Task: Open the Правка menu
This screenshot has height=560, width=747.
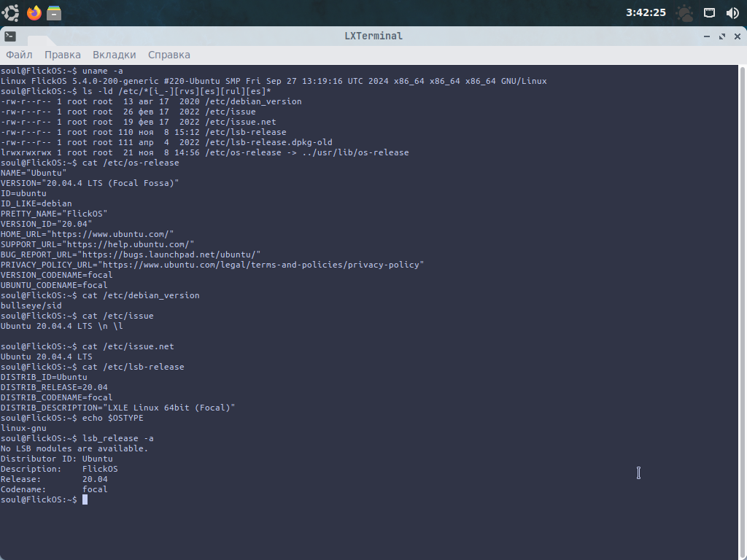Action: [x=63, y=55]
